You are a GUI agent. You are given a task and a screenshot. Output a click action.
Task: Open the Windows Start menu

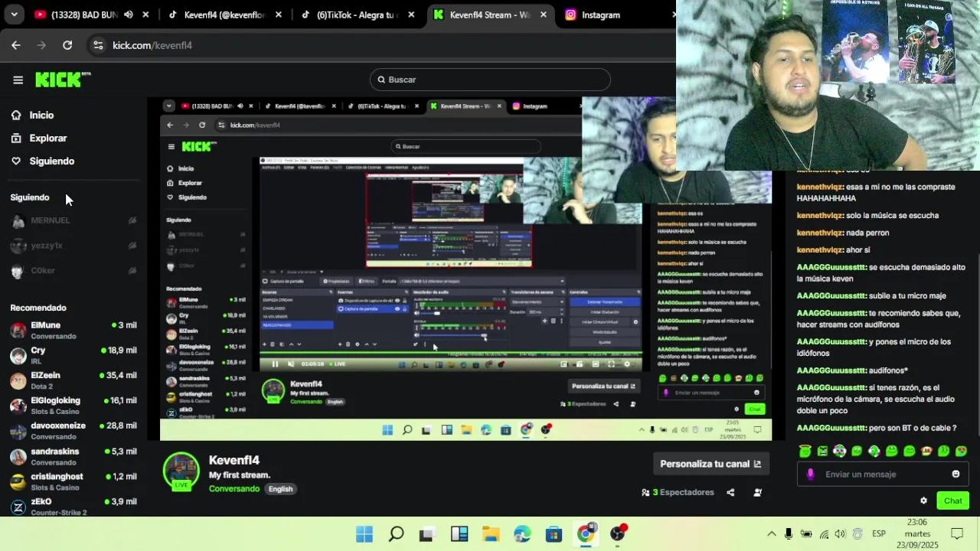[364, 534]
